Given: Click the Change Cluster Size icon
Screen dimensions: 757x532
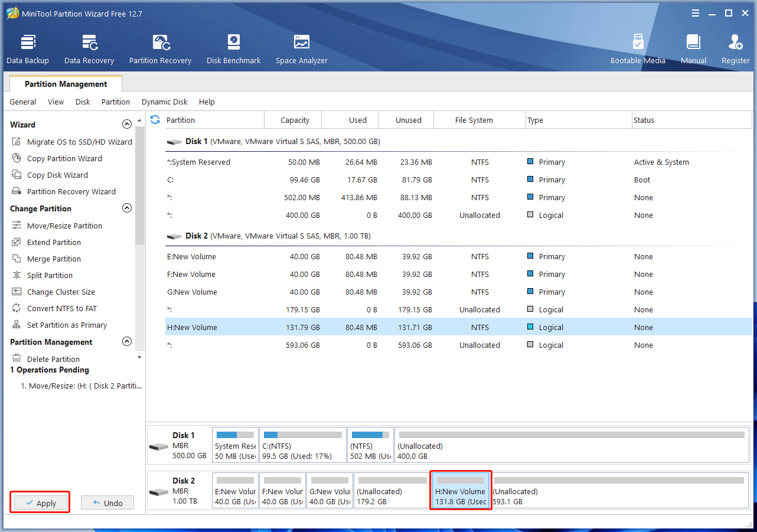Looking at the screenshot, I should coord(17,292).
